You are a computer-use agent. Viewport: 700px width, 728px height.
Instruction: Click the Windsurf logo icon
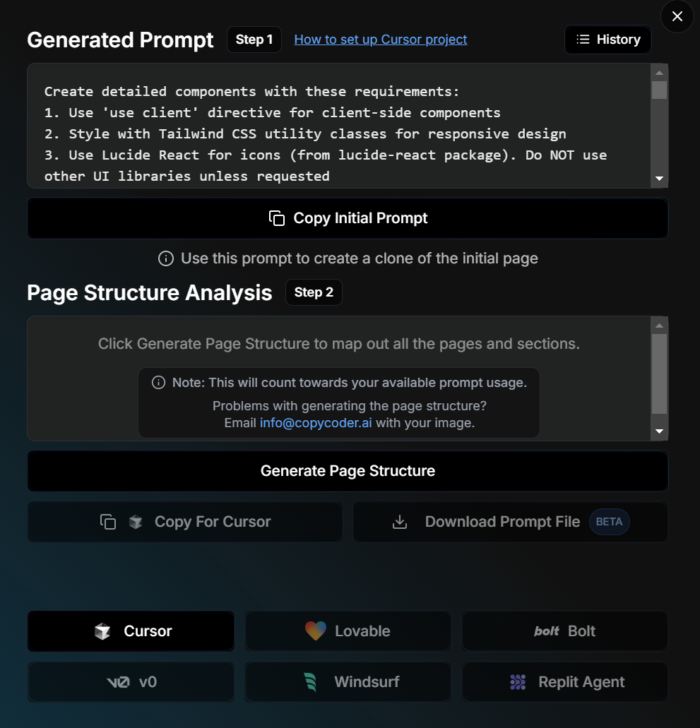point(310,682)
